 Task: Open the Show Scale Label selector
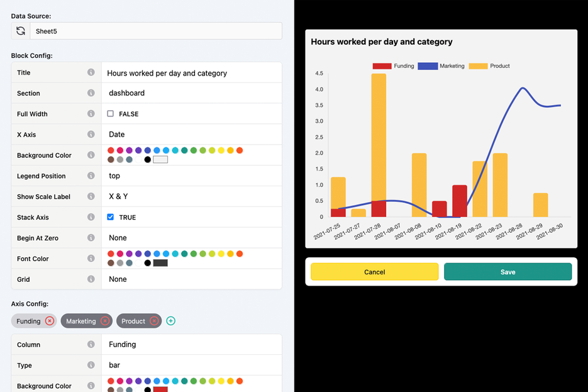pos(189,196)
